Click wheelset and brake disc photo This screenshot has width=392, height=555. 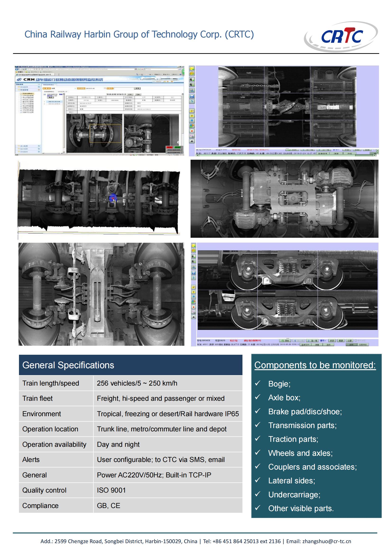pos(101,294)
